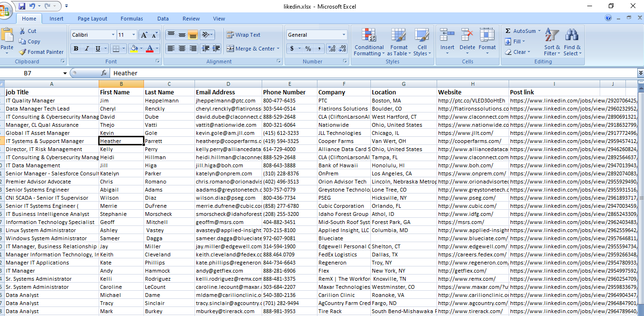
Task: Select column E header
Action: pos(289,84)
